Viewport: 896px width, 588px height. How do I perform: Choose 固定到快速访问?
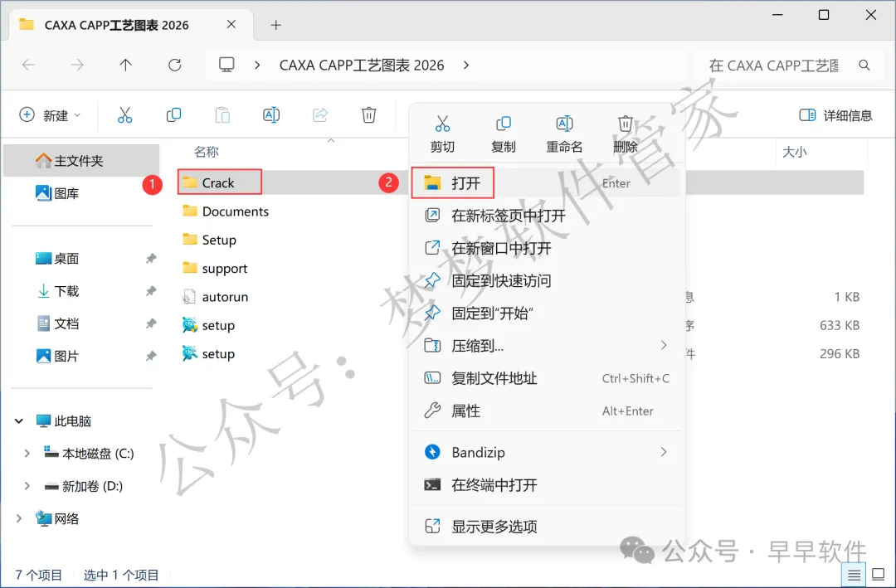pos(546,280)
